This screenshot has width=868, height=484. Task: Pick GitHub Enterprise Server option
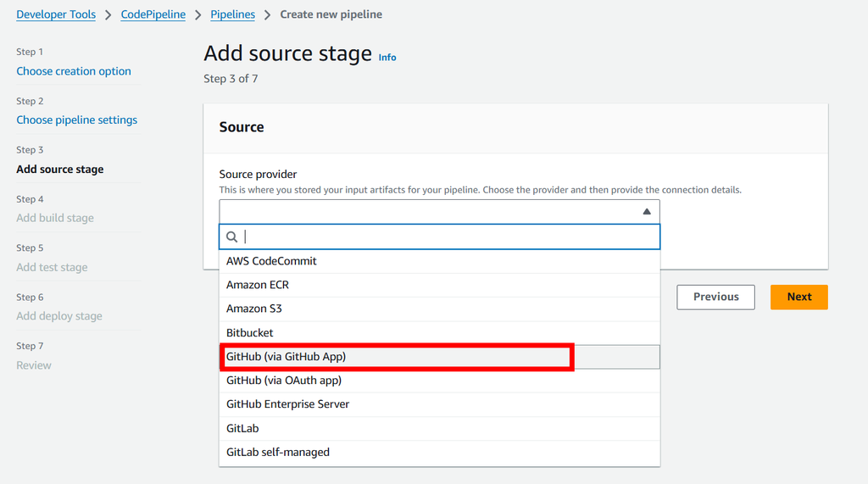(x=440, y=404)
